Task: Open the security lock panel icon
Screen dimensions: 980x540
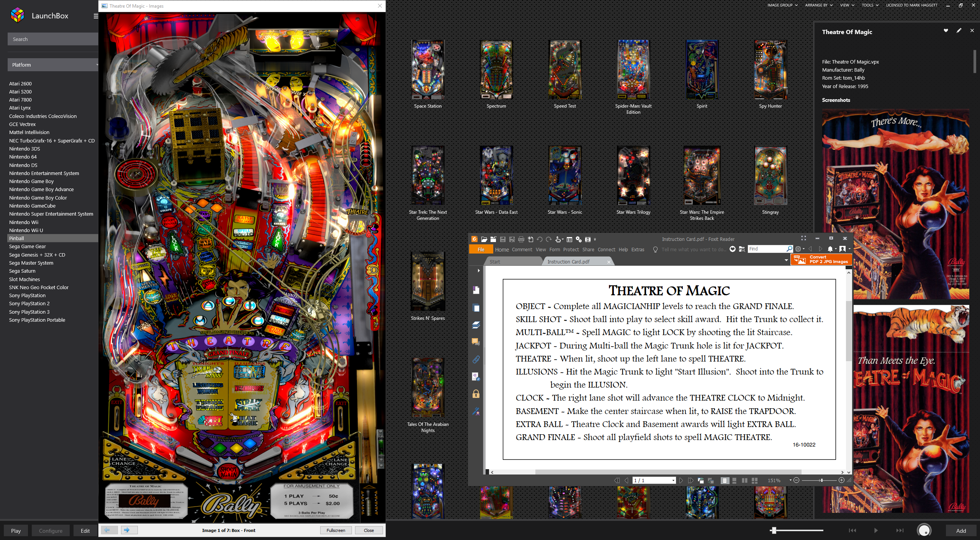Action: (476, 394)
